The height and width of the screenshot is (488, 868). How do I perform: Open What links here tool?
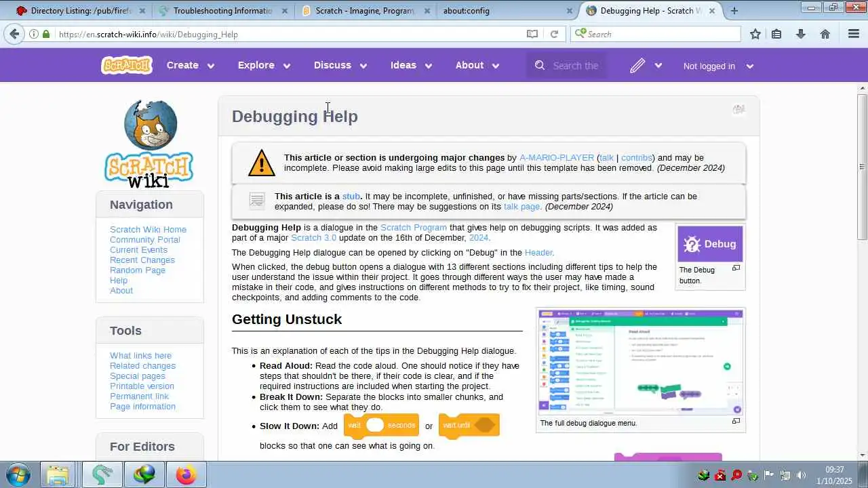(x=140, y=355)
